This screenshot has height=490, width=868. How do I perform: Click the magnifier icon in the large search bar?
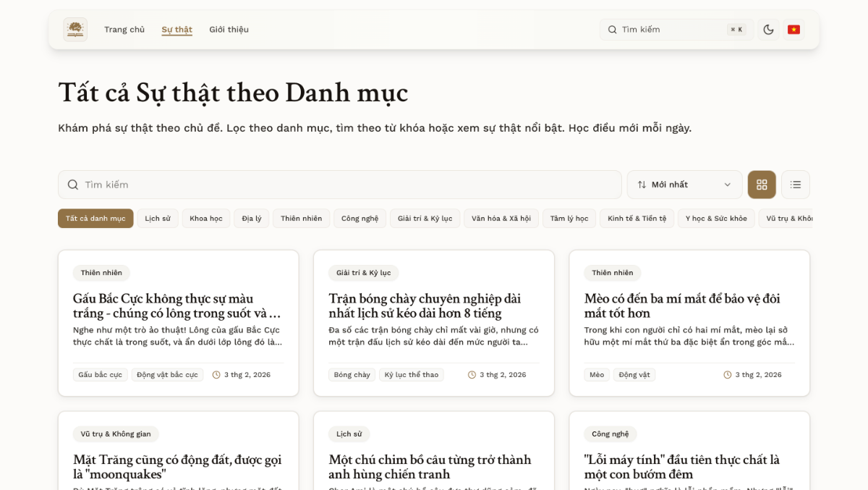[73, 185]
